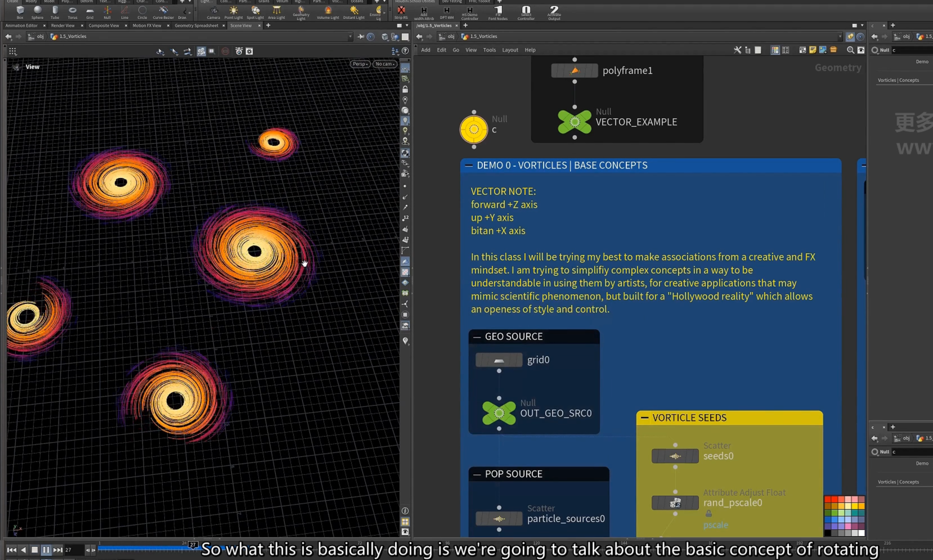
Task: Collapse the POP SOURCE network box
Action: click(x=477, y=474)
